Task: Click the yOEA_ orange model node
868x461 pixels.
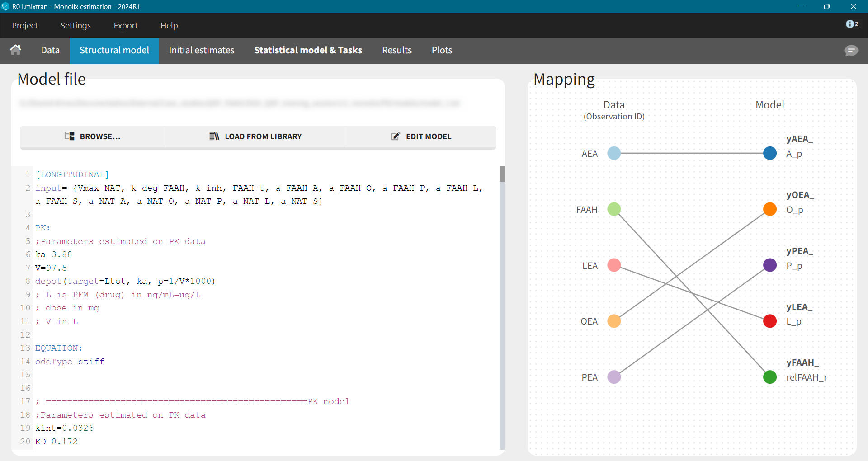Action: click(x=769, y=209)
